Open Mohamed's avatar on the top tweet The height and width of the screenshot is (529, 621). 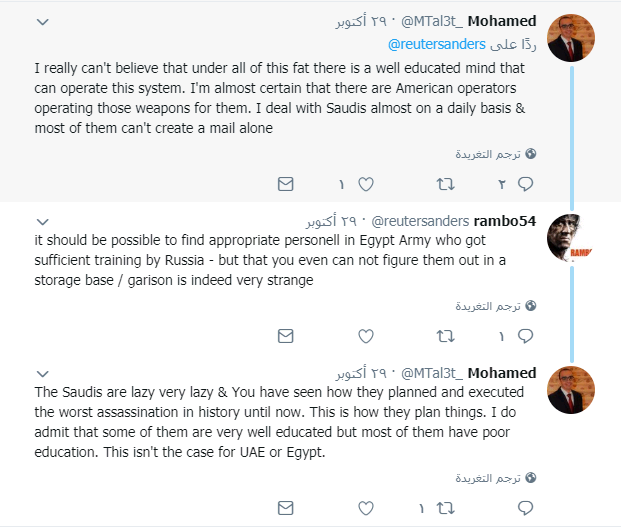click(572, 39)
